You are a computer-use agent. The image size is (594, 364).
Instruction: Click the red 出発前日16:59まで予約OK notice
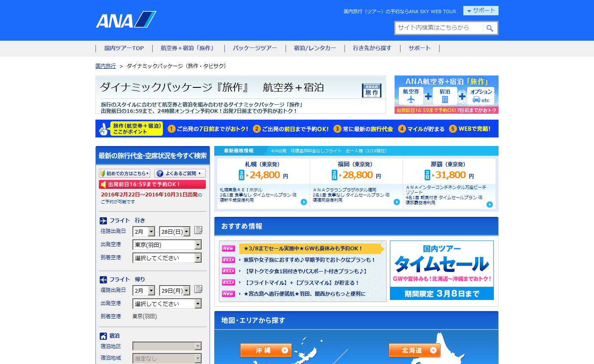click(152, 185)
